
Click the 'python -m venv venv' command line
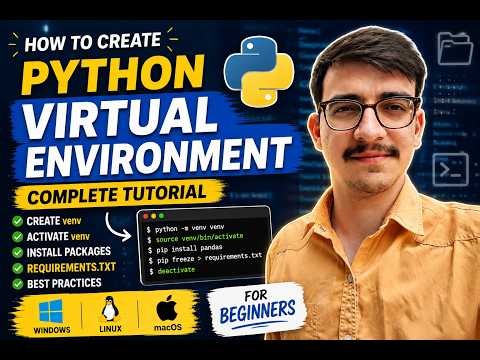pyautogui.click(x=185, y=229)
